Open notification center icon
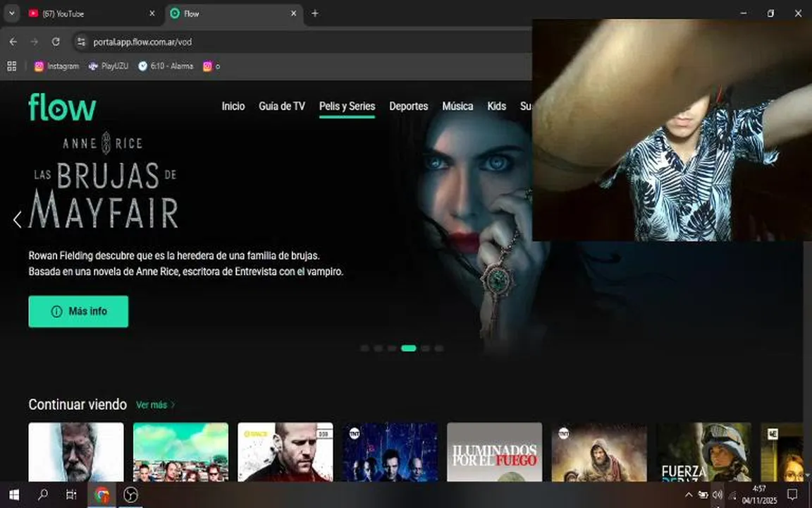Screen dimensions: 812x508 click(x=792, y=495)
